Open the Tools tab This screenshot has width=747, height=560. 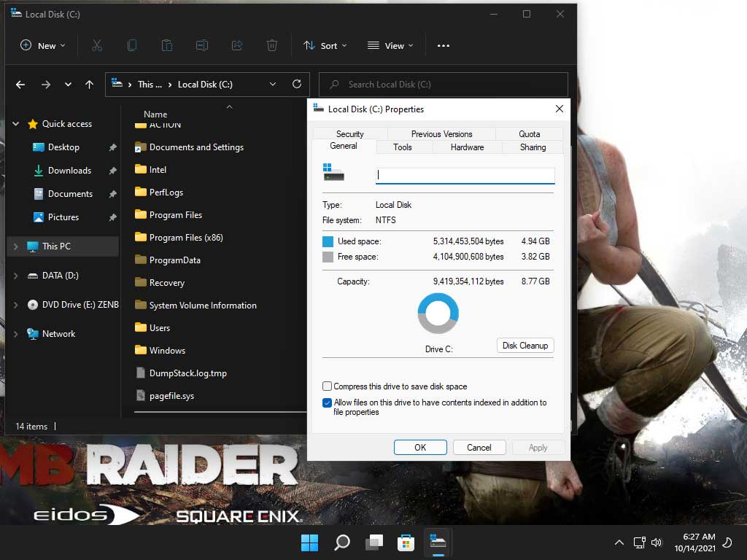coord(403,147)
